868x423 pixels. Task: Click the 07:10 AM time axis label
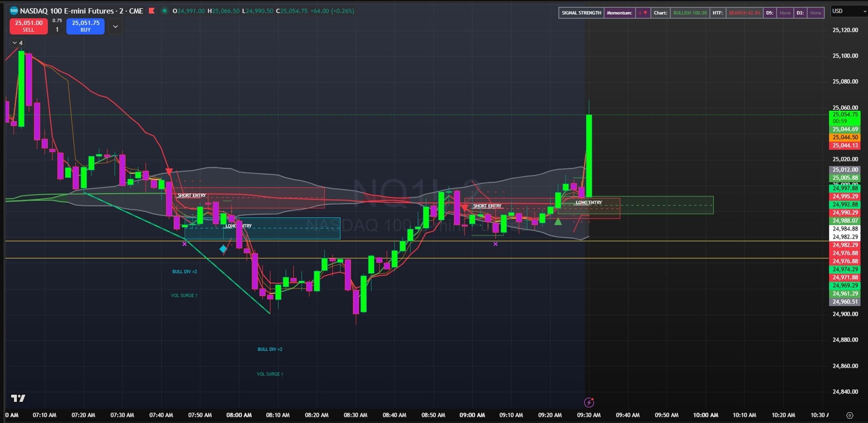pyautogui.click(x=44, y=415)
